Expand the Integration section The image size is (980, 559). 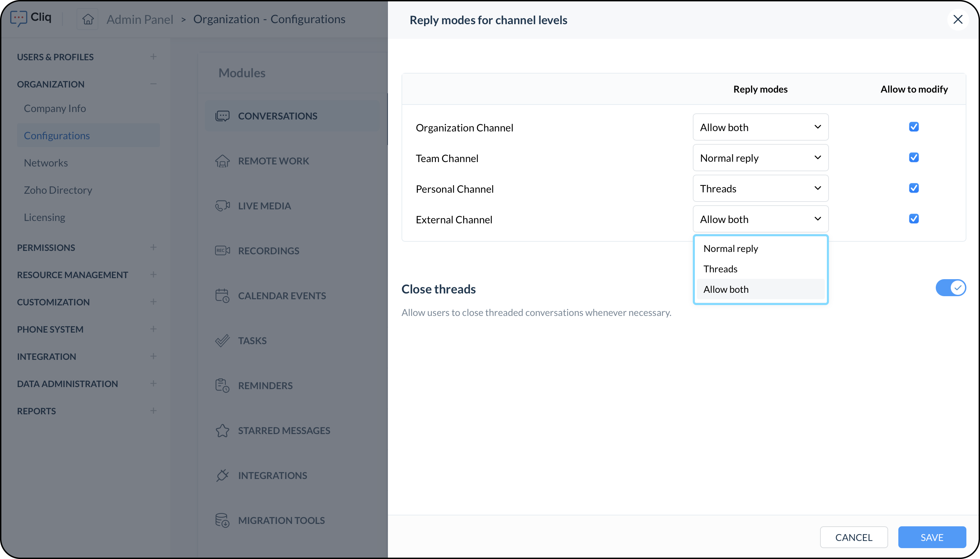click(153, 356)
